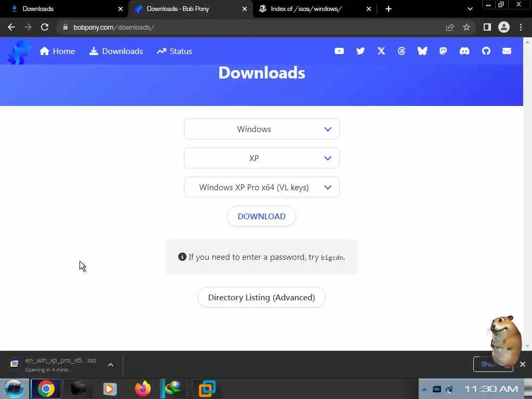Launch Firefox from the taskbar
This screenshot has width=532, height=399.
click(x=143, y=389)
